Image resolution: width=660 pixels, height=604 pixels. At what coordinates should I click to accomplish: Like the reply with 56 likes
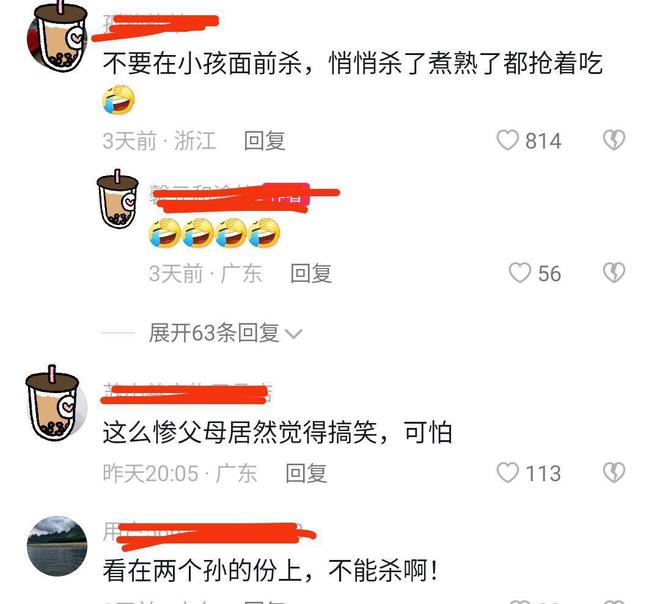(x=520, y=273)
